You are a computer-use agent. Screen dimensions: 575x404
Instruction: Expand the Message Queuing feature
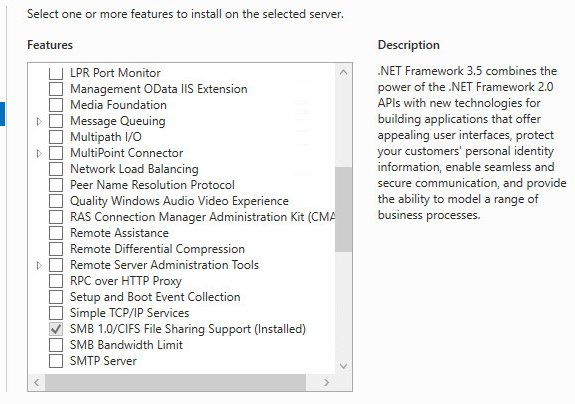coord(39,121)
